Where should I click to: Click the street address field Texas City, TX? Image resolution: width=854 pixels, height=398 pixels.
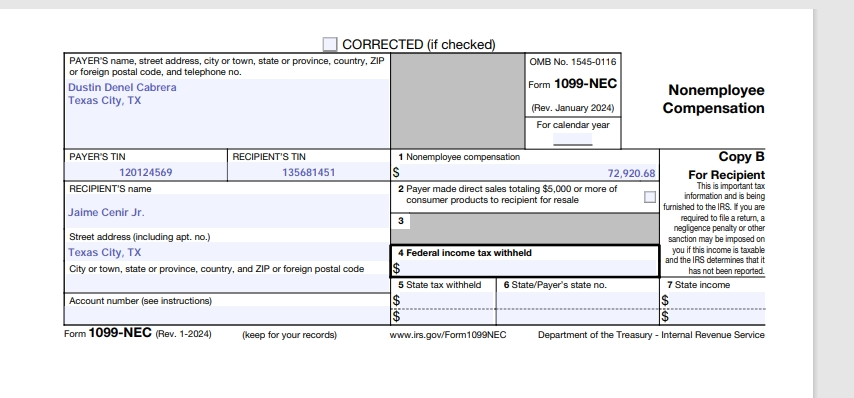click(227, 252)
